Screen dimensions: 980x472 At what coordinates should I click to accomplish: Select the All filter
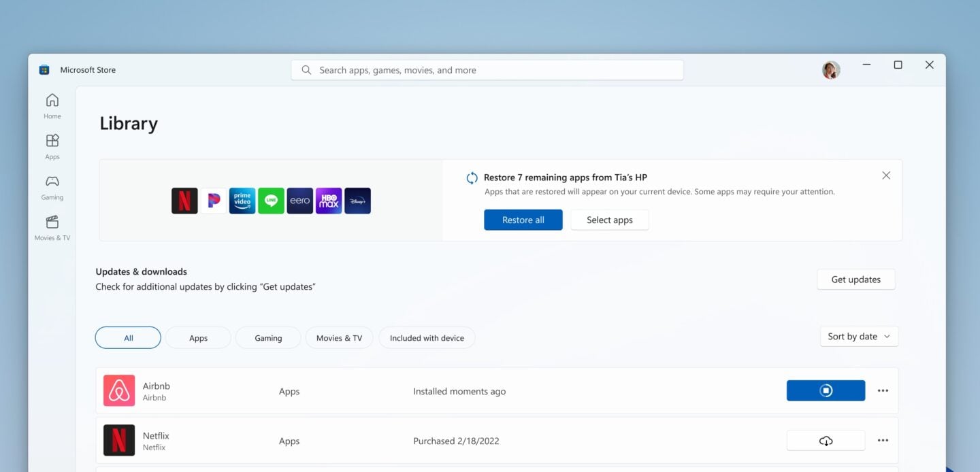128,338
